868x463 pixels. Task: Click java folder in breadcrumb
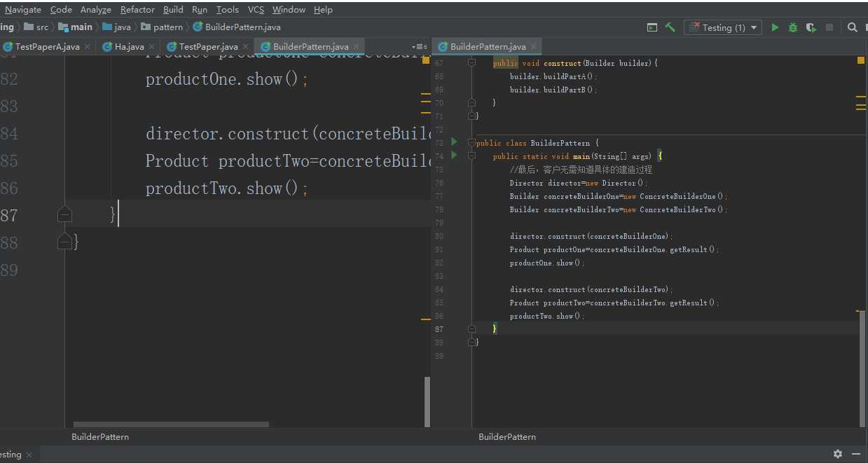pyautogui.click(x=116, y=27)
